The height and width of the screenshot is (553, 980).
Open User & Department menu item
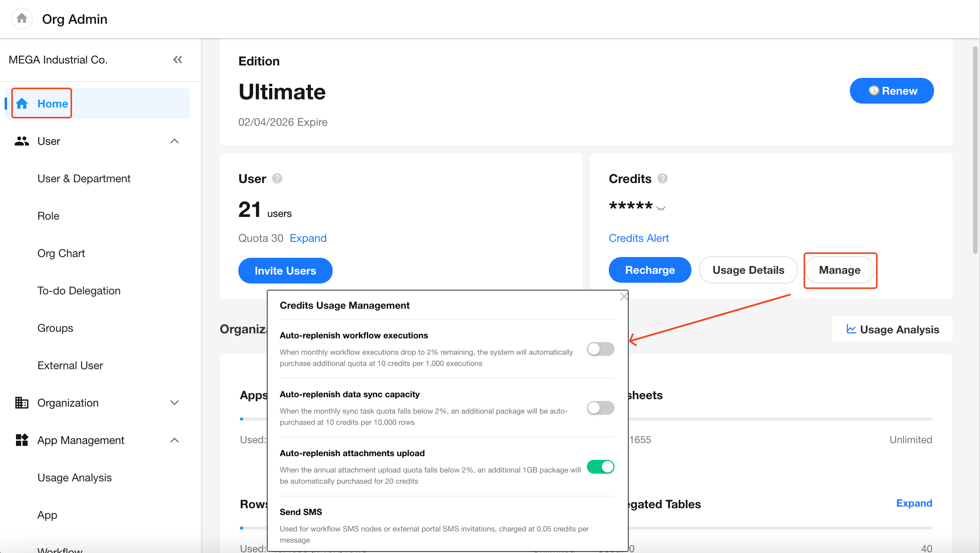84,178
